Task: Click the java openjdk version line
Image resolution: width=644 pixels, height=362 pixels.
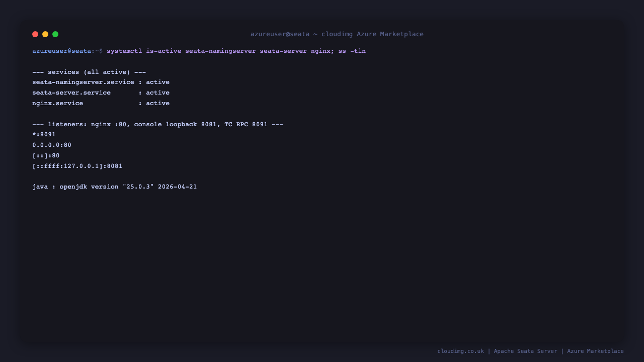Action: click(x=115, y=187)
